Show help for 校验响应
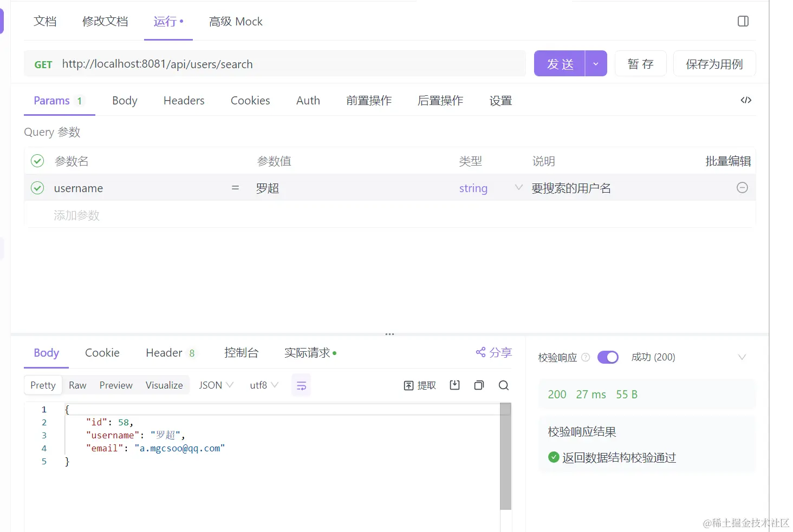This screenshot has width=793, height=532. click(x=586, y=357)
